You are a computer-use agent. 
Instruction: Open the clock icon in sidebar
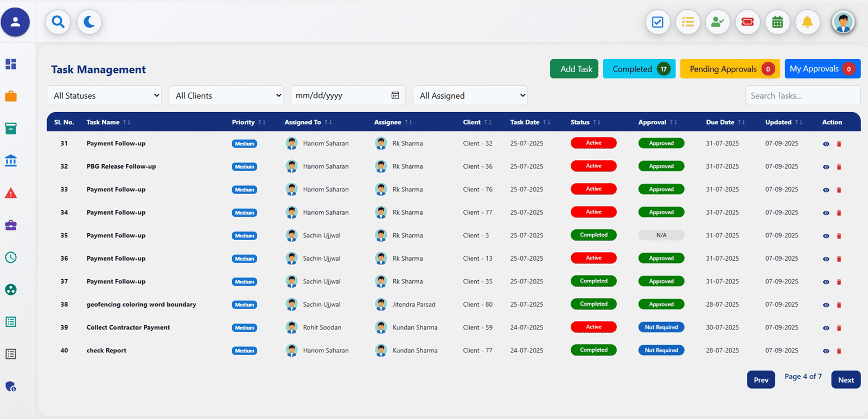11,257
